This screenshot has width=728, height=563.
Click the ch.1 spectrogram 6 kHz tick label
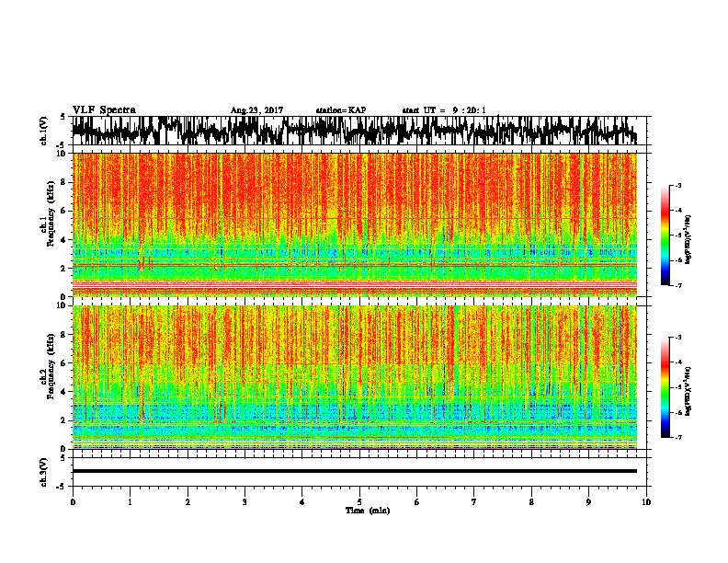pos(63,211)
